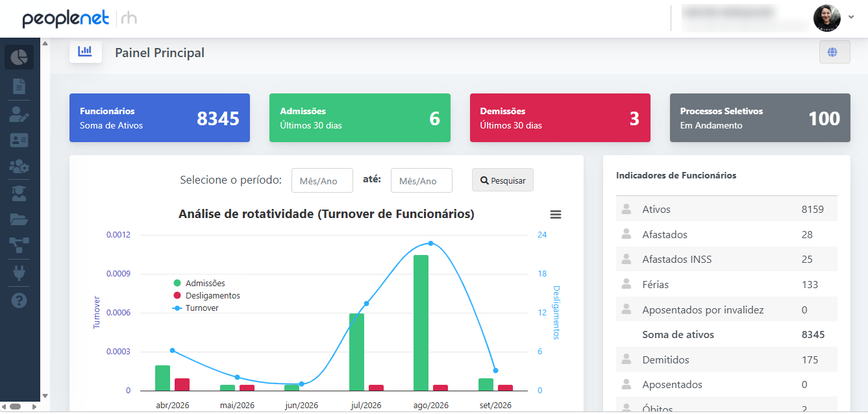The height and width of the screenshot is (414, 868).
Task: Click the person icon on Ativos row
Action: coord(626,208)
